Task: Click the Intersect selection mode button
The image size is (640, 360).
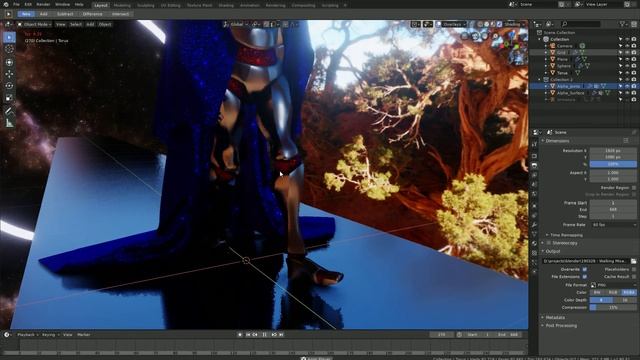Action: click(120, 14)
